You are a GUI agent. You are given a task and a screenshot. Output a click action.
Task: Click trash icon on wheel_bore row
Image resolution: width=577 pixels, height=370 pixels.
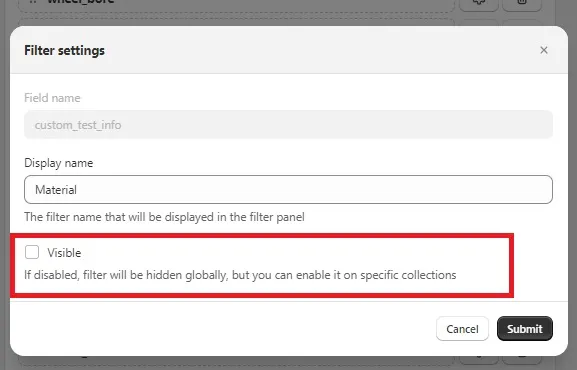(522, 4)
